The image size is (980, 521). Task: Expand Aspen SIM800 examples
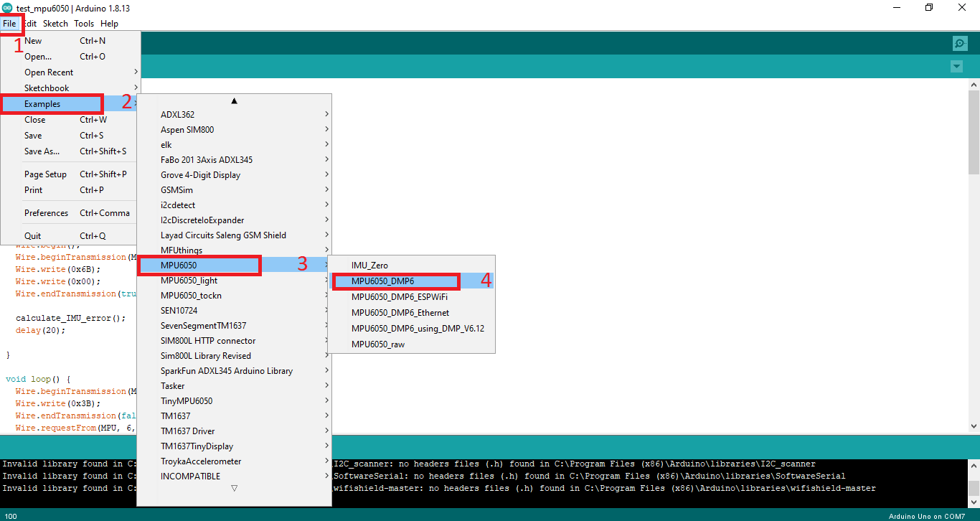point(234,130)
